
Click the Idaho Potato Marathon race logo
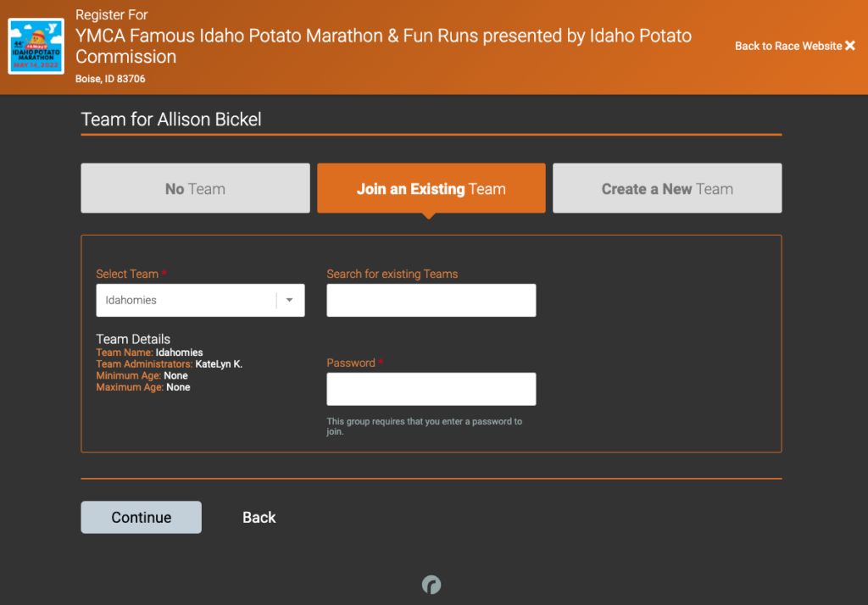pos(36,46)
